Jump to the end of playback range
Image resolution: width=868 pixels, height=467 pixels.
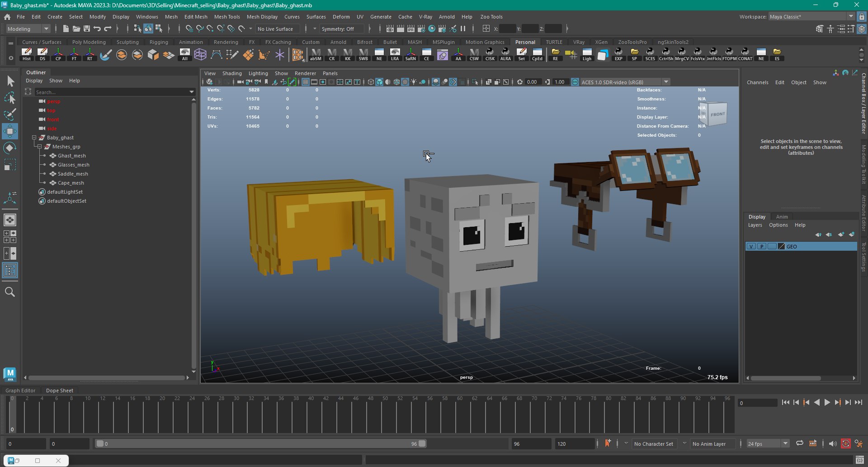(858, 402)
